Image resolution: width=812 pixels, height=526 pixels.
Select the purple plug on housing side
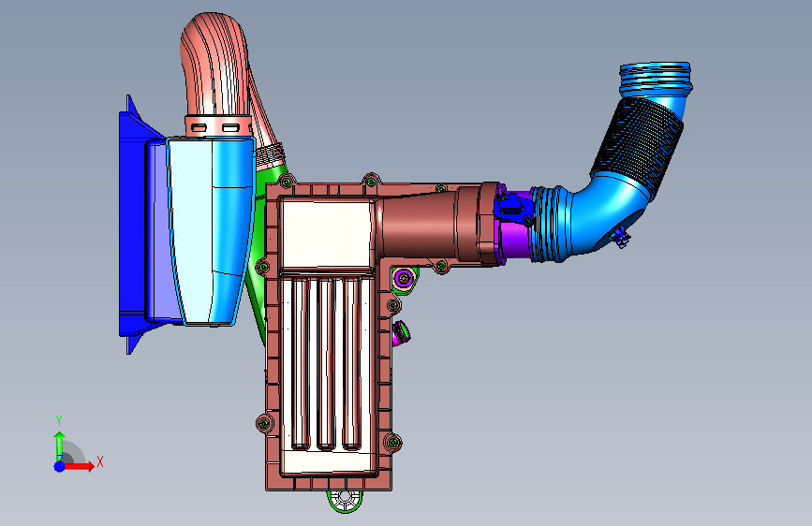coord(401,332)
